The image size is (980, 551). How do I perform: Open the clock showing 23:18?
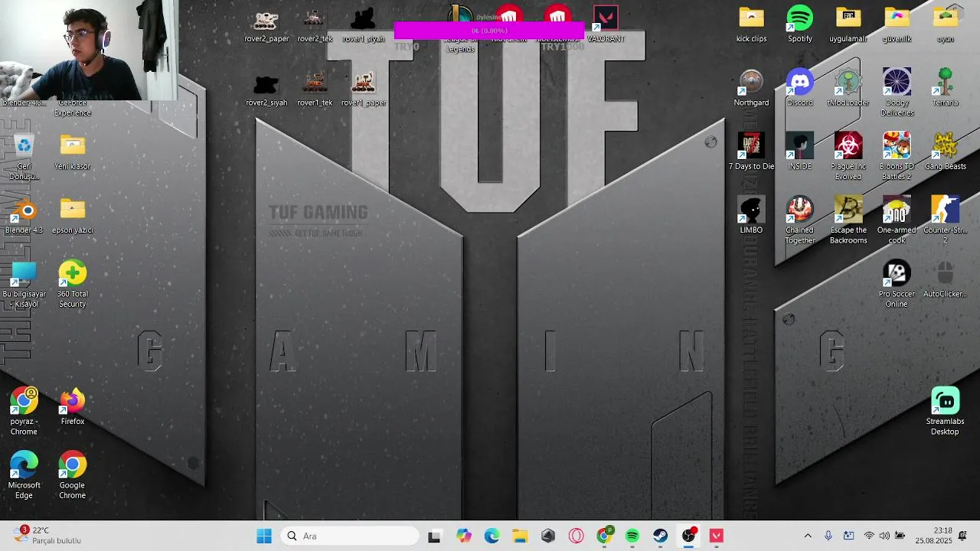(x=933, y=536)
